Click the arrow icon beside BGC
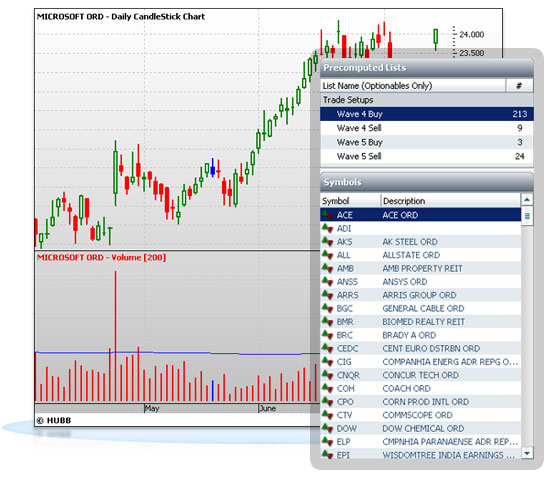Screen dimensions: 550x485 [327, 308]
